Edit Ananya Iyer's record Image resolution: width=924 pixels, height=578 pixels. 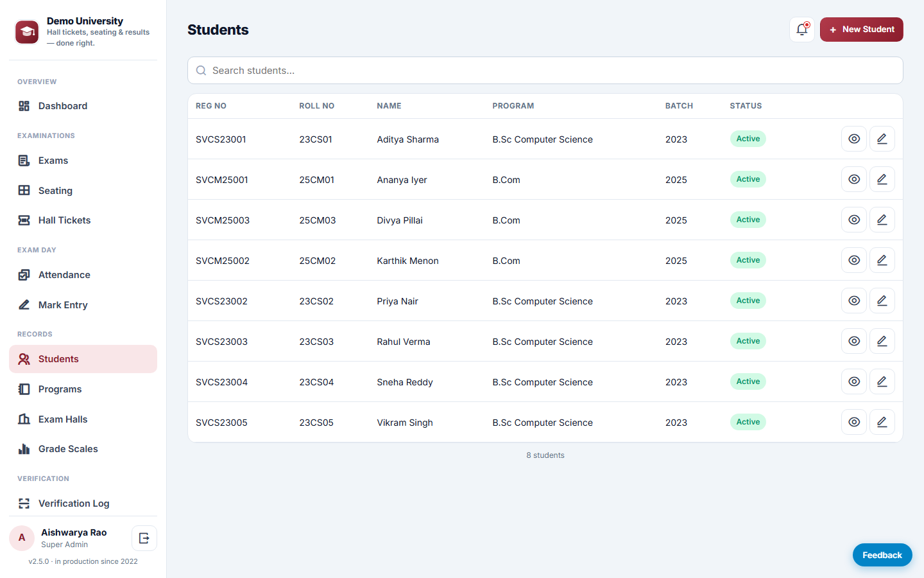(882, 179)
